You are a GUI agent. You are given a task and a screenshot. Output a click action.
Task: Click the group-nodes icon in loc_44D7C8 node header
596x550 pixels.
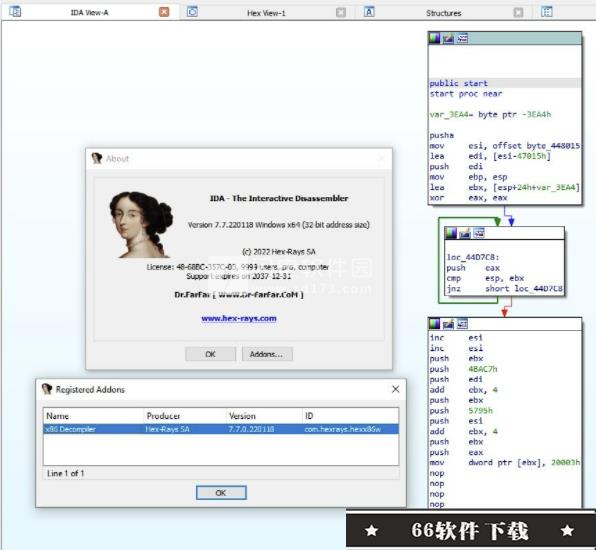click(x=479, y=233)
